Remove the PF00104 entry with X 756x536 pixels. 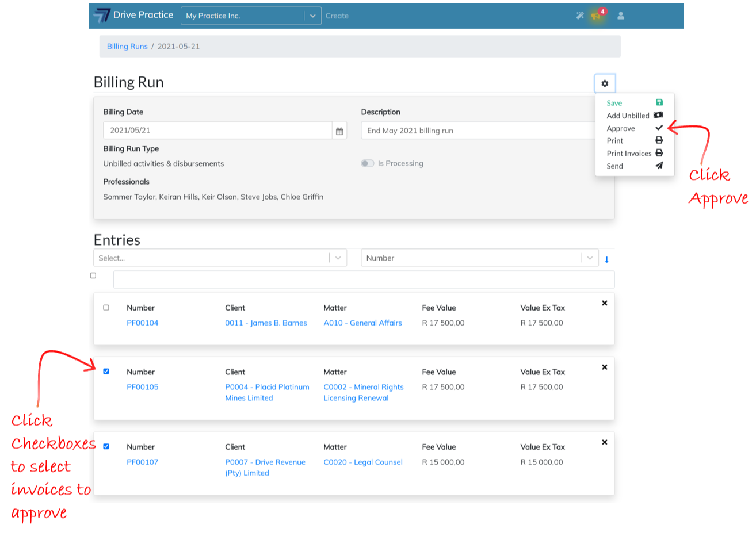[x=605, y=303]
